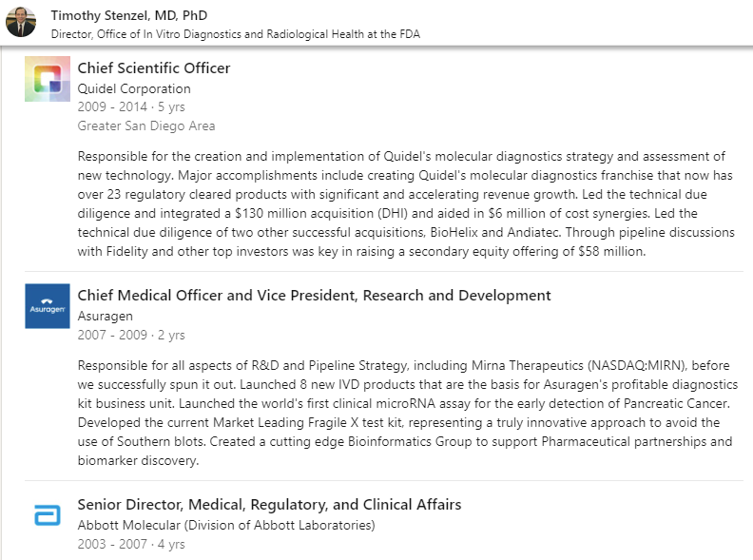Click Abbott Molecular (Division of Abbott Laboratories)
Screen dimensions: 753x560
point(225,525)
